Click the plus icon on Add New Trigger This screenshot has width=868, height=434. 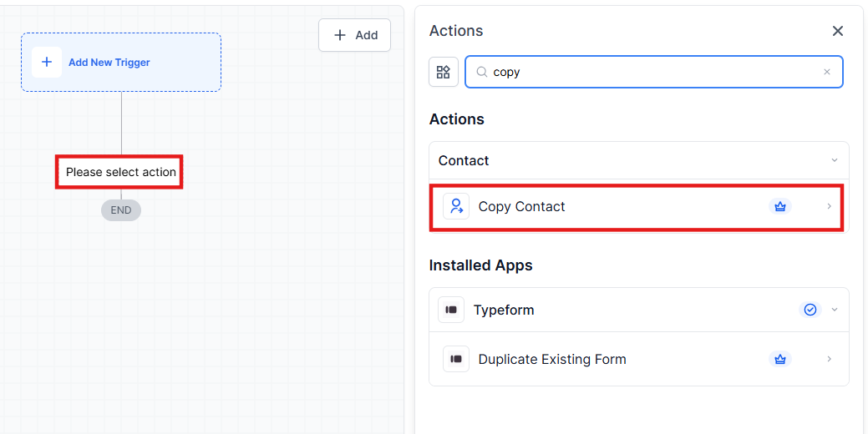tap(47, 62)
